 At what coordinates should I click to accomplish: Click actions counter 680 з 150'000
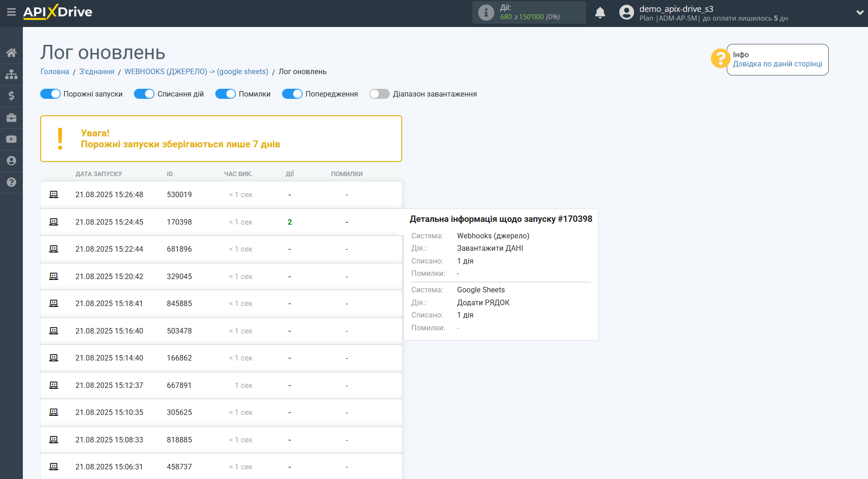pyautogui.click(x=530, y=17)
